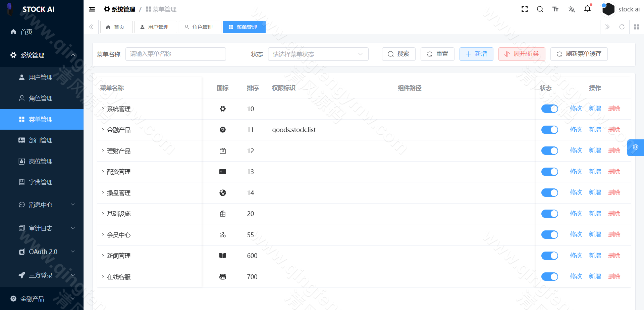
Task: Click the 修改 link on the 理财产品 row
Action: point(576,150)
